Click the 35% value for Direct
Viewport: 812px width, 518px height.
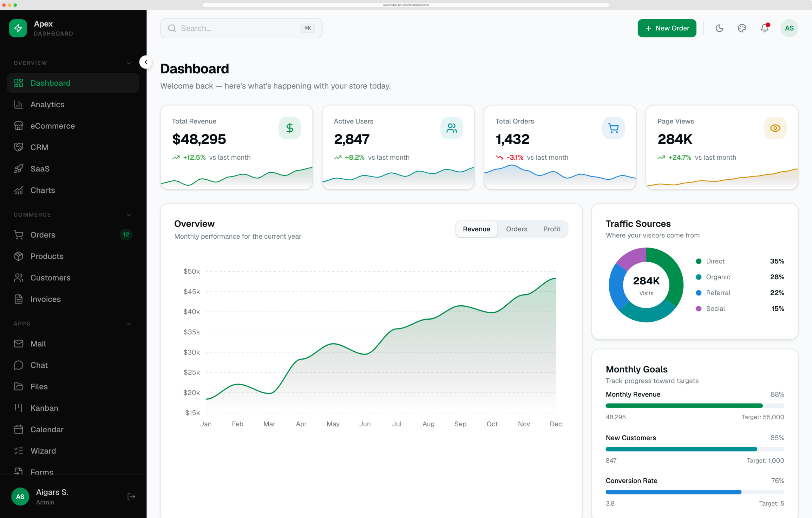tap(777, 261)
